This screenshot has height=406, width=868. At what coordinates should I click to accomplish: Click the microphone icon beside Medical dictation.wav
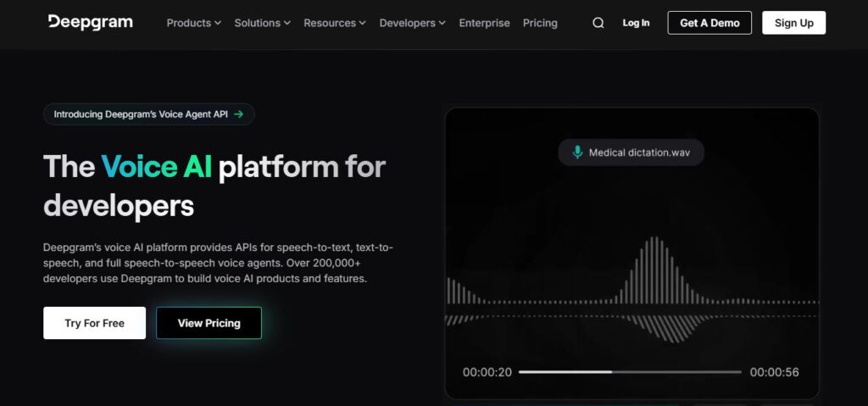pos(577,153)
